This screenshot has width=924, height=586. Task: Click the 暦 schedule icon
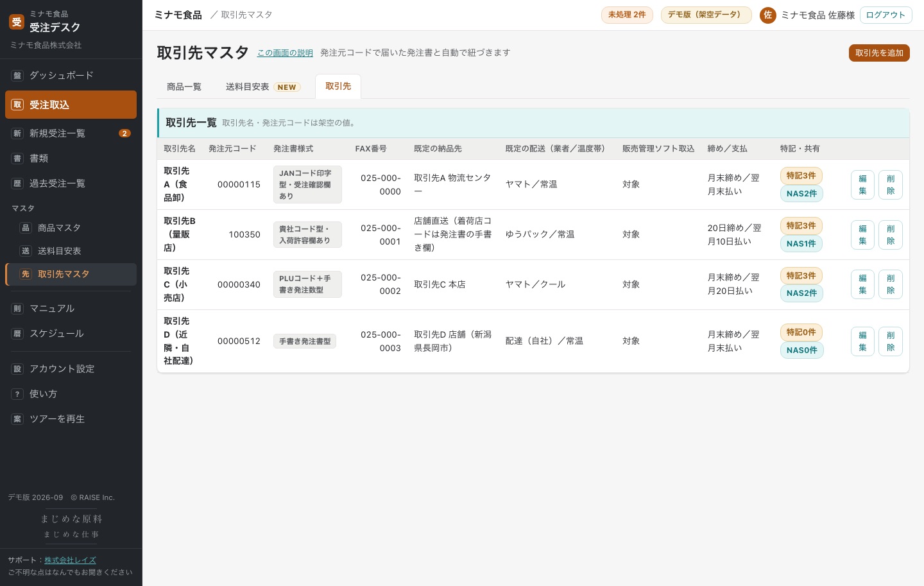[x=17, y=334]
